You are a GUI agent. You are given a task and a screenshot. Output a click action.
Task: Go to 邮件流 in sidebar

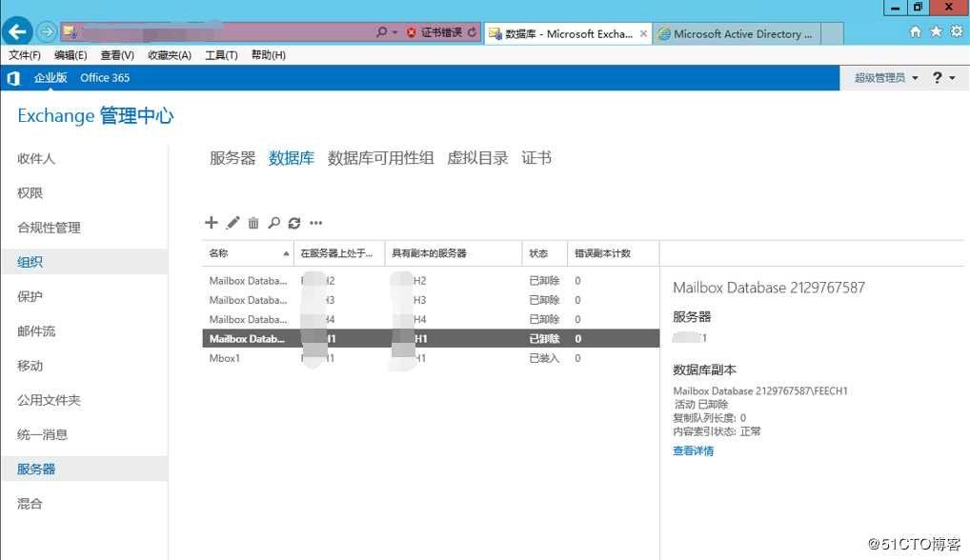(x=36, y=331)
